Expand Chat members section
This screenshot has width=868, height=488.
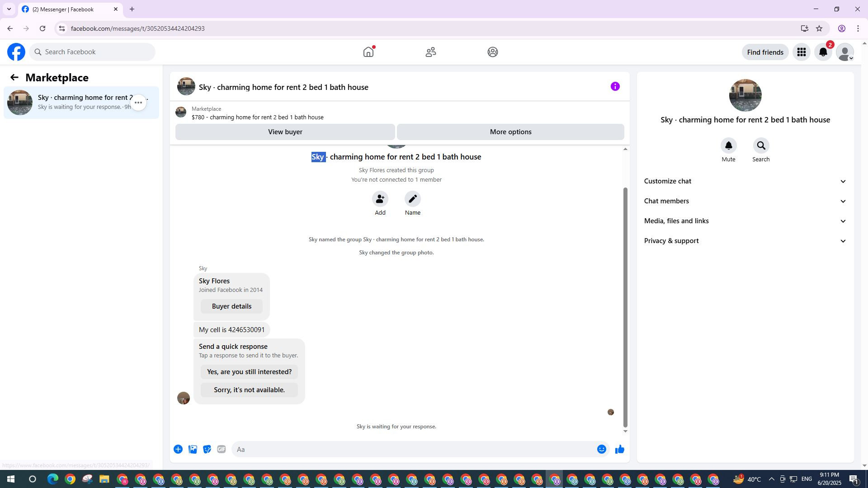click(x=745, y=201)
